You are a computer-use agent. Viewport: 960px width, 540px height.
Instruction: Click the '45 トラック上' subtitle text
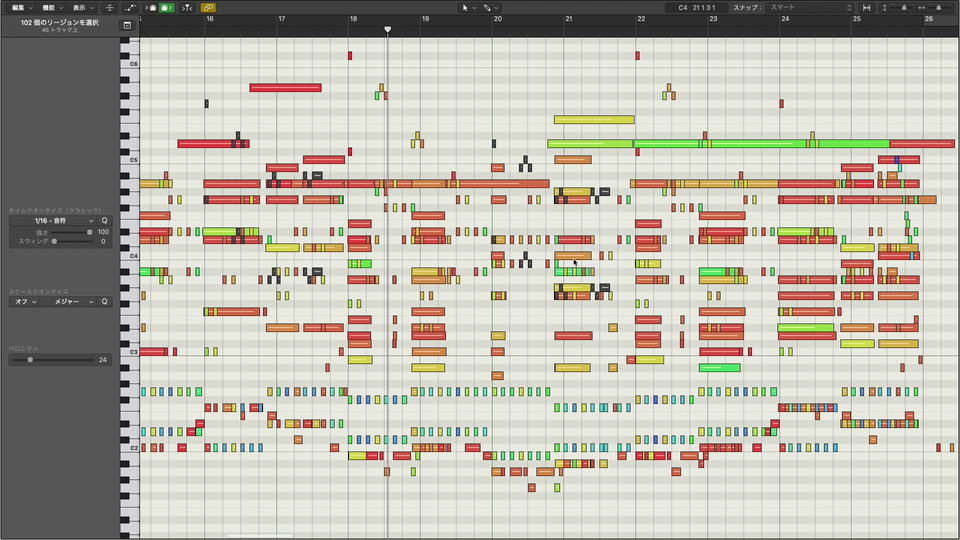click(59, 30)
